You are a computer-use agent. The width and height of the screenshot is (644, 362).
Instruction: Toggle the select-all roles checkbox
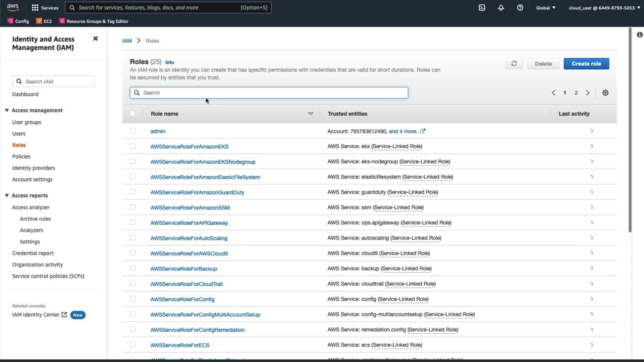click(132, 114)
